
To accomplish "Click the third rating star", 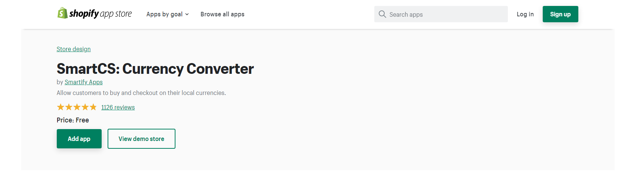I will point(77,107).
